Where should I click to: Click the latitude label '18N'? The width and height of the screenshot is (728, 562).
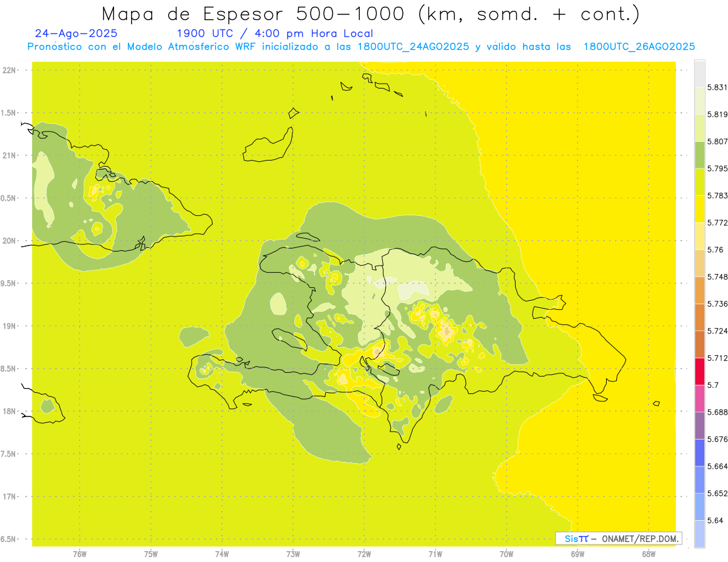pos(9,412)
